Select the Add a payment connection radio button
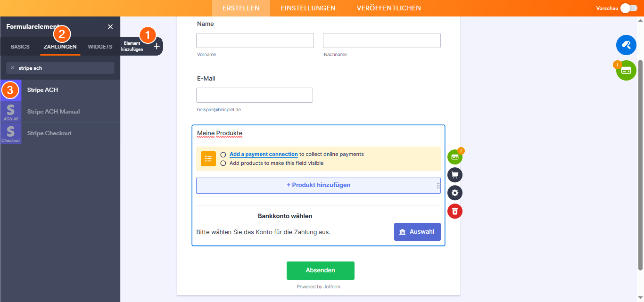Image resolution: width=644 pixels, height=302 pixels. 223,155
